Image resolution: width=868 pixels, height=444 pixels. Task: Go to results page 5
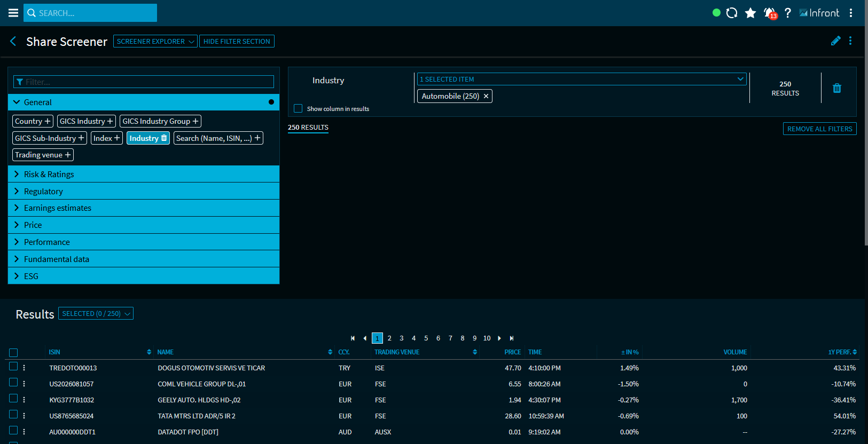[426, 338]
